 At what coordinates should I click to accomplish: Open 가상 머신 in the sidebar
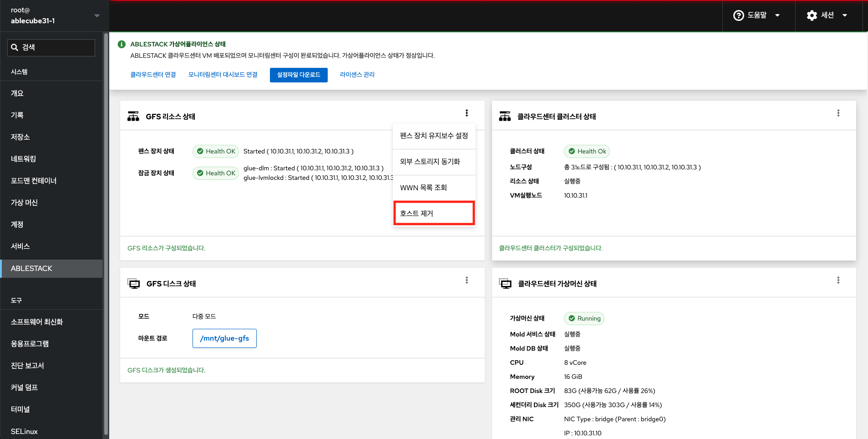(x=24, y=203)
